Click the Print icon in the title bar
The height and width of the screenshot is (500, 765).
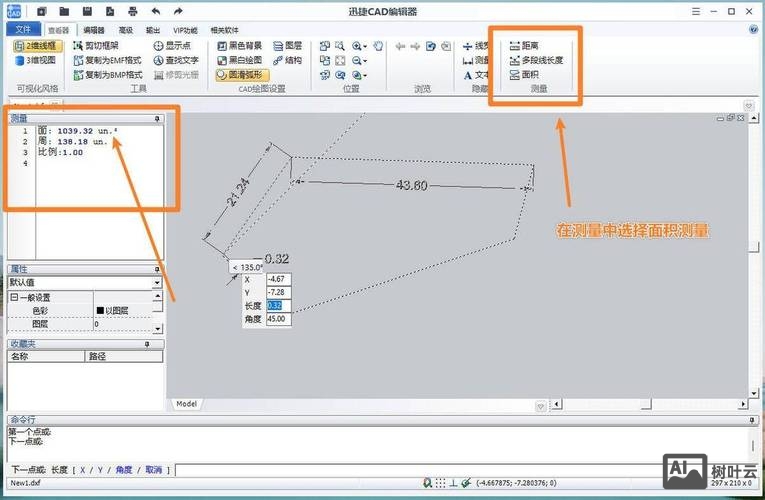point(132,11)
